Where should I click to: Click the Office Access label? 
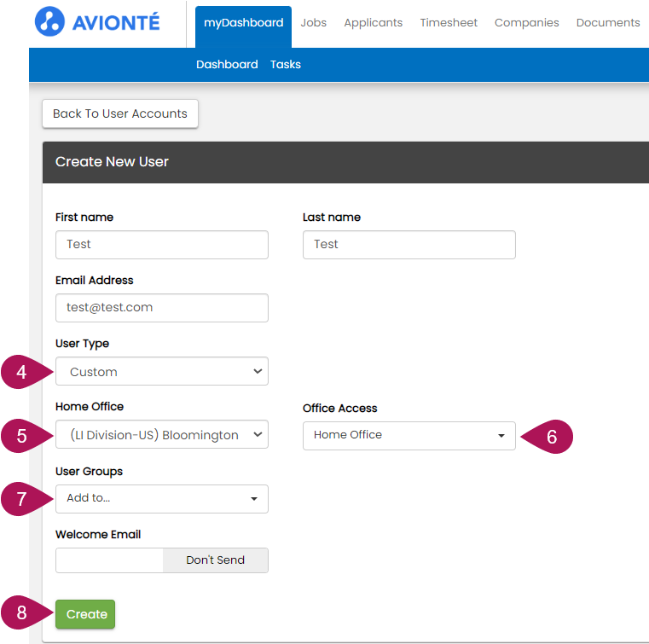pyautogui.click(x=339, y=409)
